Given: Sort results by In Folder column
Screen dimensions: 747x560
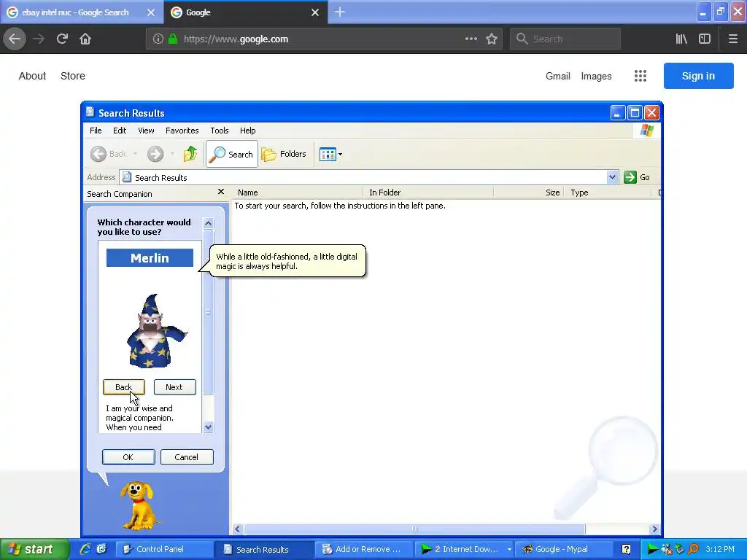Looking at the screenshot, I should tap(427, 192).
